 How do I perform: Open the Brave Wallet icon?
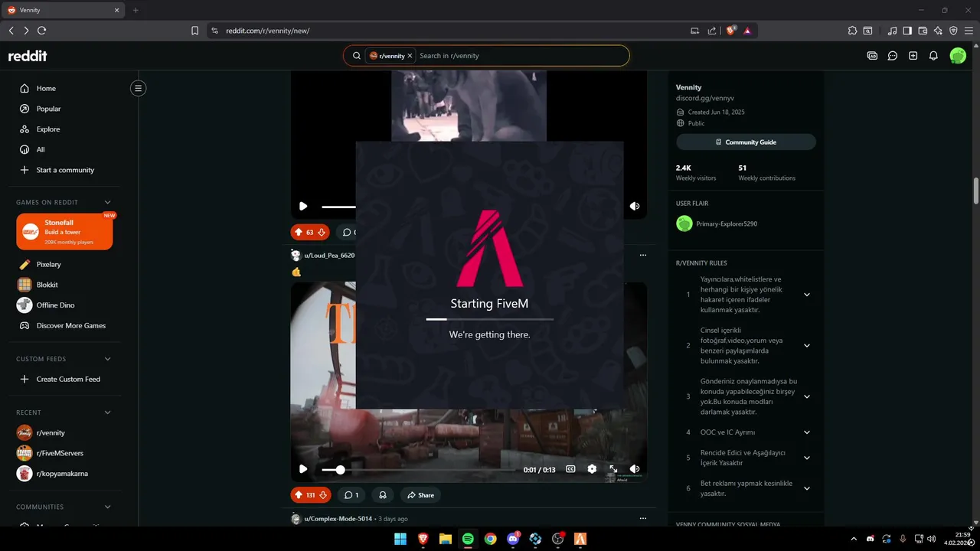tap(923, 31)
